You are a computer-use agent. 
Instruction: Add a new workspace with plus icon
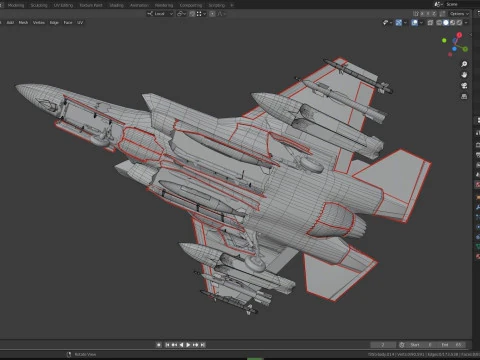[x=232, y=5]
